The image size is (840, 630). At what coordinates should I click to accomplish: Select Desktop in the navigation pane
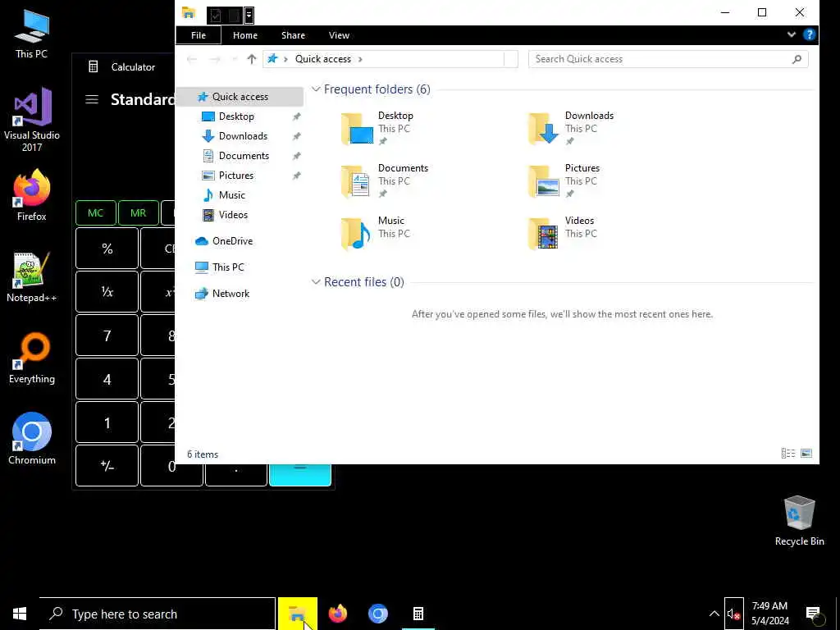(x=236, y=116)
